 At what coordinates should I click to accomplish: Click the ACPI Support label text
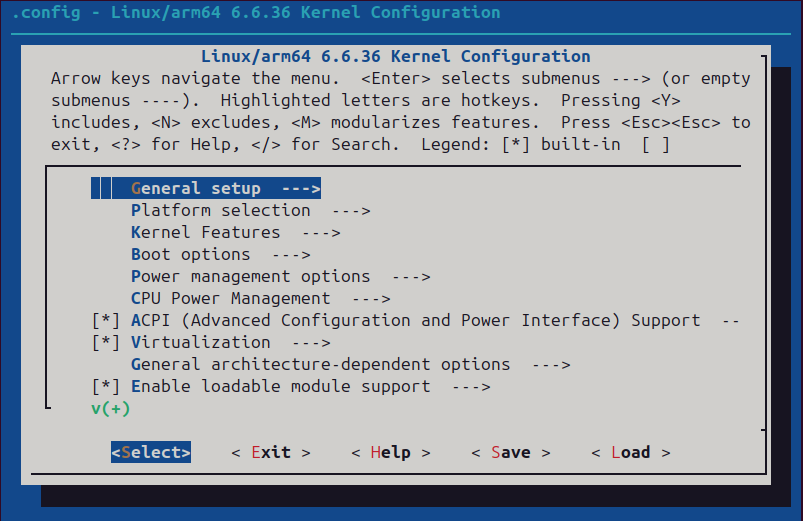415,320
